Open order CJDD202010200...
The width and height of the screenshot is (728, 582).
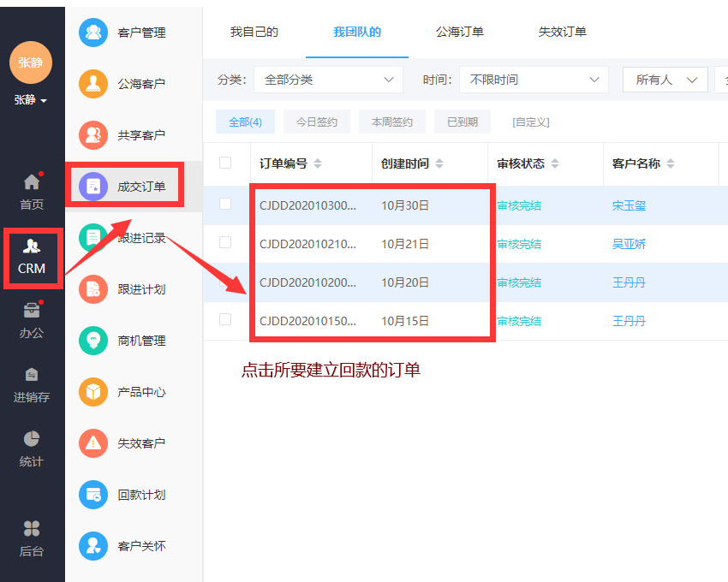[x=307, y=282]
